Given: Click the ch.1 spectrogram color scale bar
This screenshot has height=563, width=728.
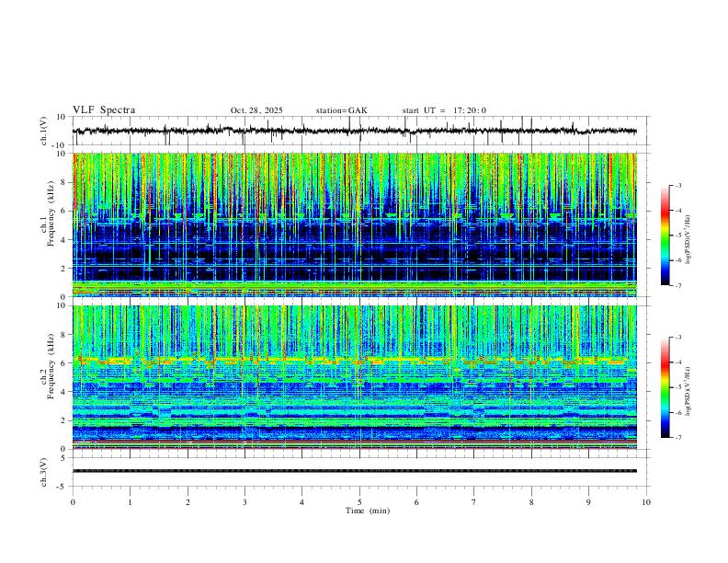Looking at the screenshot, I should [x=665, y=235].
